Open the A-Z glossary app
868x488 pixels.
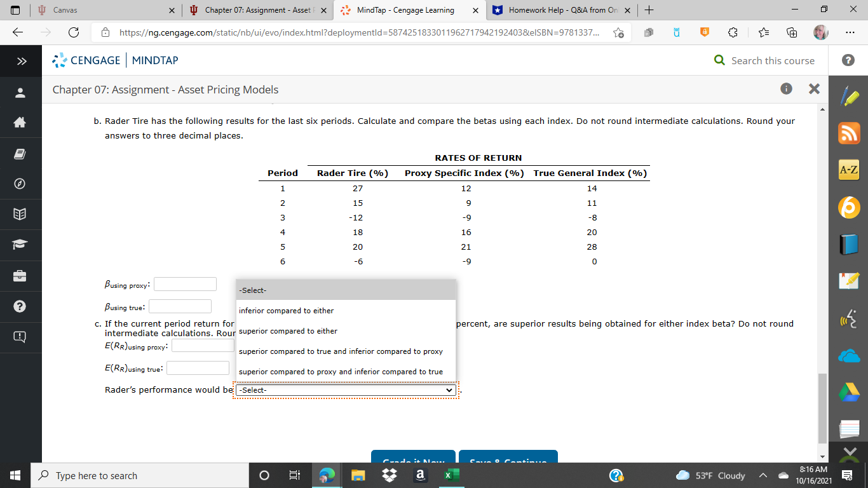[x=850, y=170]
